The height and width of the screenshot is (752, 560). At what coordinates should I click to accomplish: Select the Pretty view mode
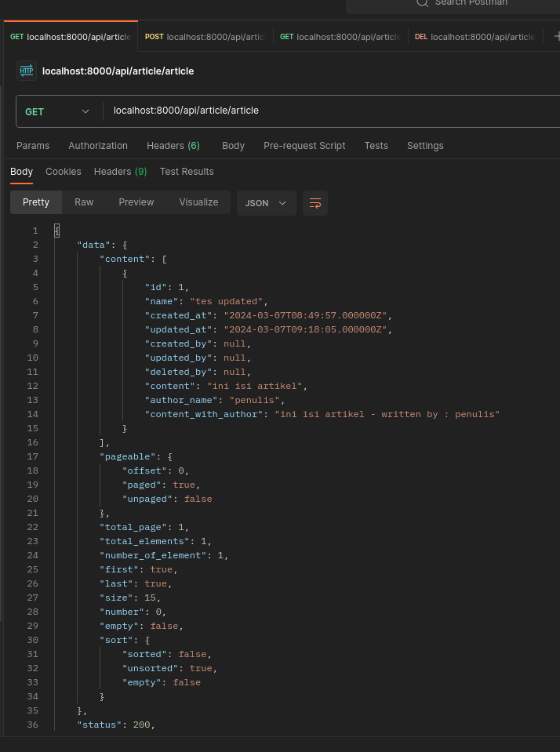[36, 202]
